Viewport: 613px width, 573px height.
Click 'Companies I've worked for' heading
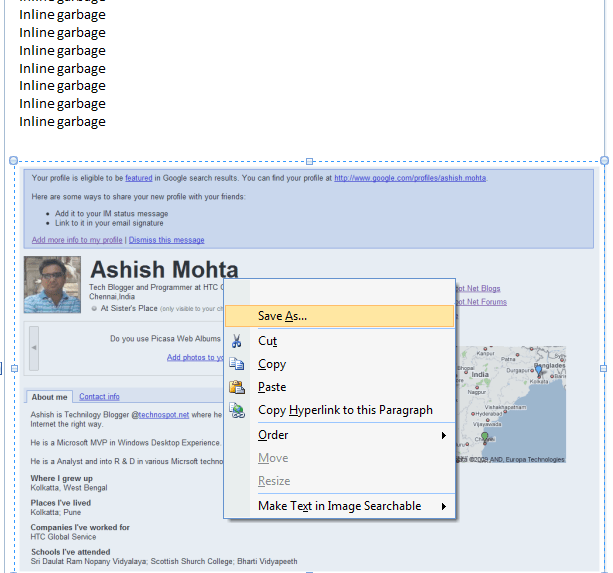pyautogui.click(x=80, y=528)
